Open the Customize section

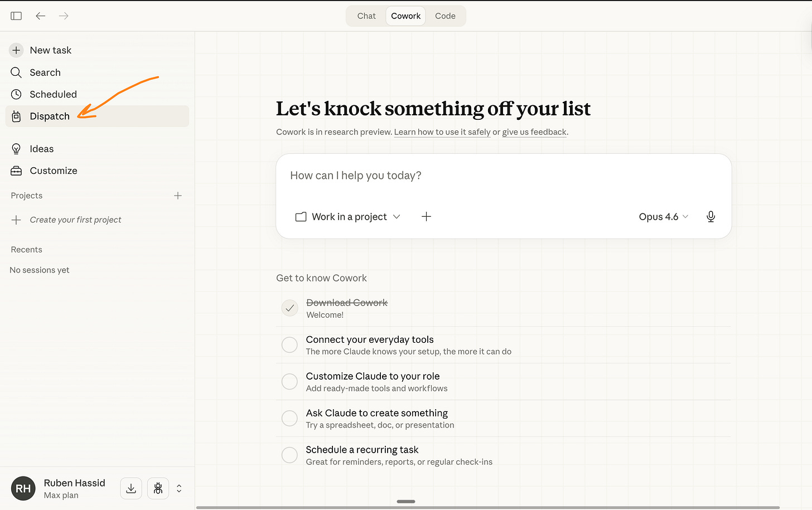(x=97, y=171)
